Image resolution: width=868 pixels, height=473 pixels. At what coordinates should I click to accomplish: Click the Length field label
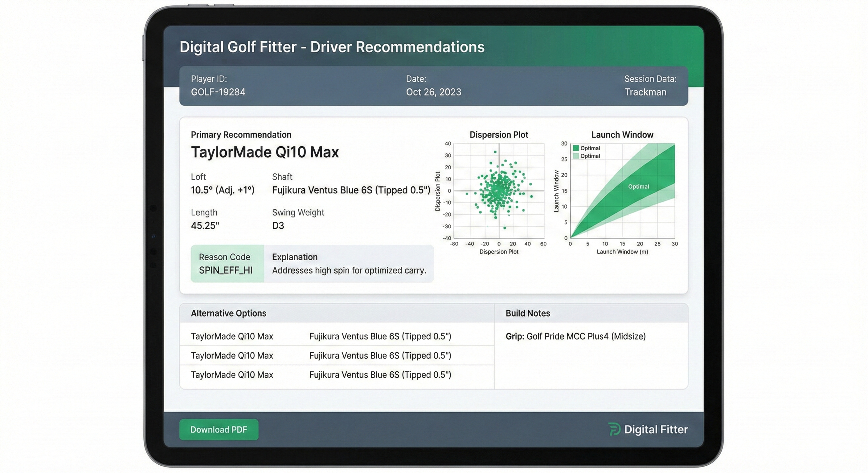[204, 212]
